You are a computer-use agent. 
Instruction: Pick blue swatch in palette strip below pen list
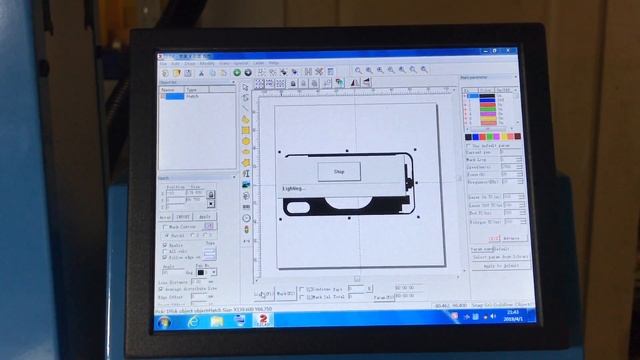coord(476,137)
